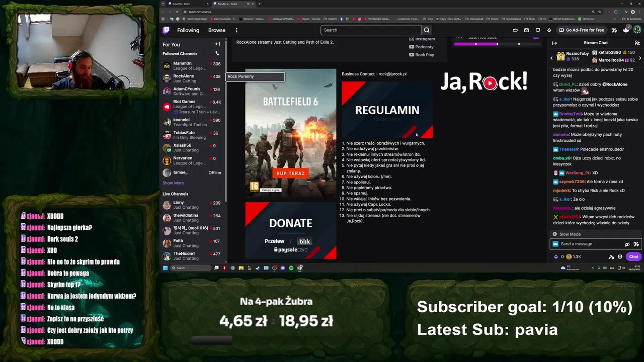644x362 pixels.
Task: Sort followed channels with arrows icon
Action: 217,53
